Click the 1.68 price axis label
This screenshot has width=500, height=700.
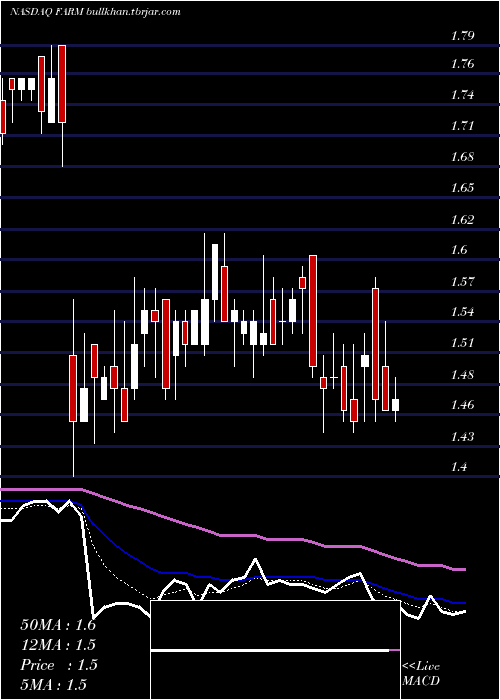coord(465,157)
